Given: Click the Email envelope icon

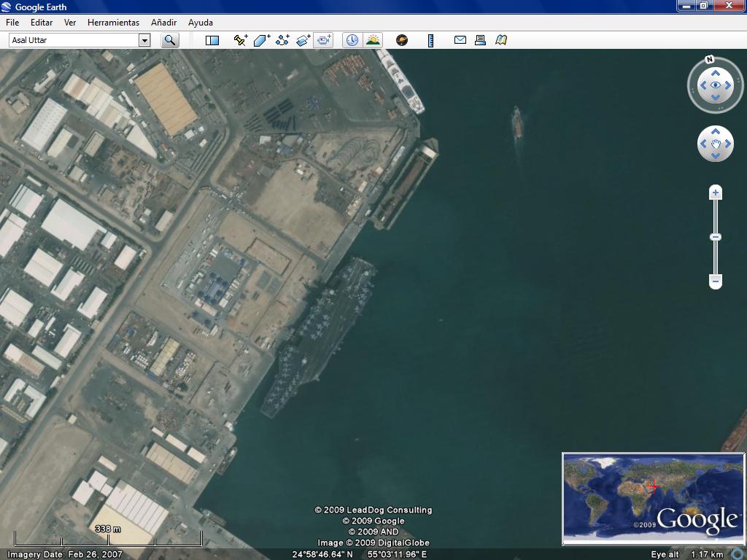Looking at the screenshot, I should pos(460,40).
